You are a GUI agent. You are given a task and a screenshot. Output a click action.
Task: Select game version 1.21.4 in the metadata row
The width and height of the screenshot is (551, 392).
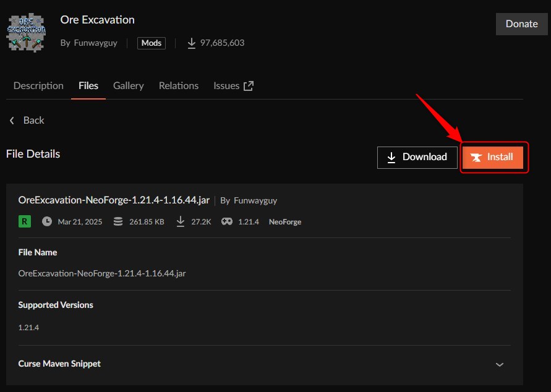[249, 221]
